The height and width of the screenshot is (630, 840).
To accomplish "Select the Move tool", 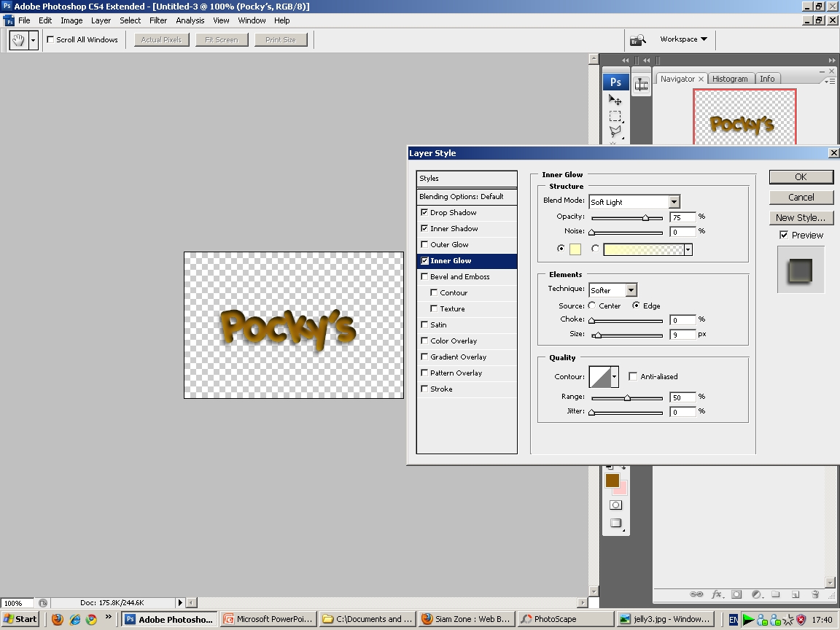I will pyautogui.click(x=615, y=100).
